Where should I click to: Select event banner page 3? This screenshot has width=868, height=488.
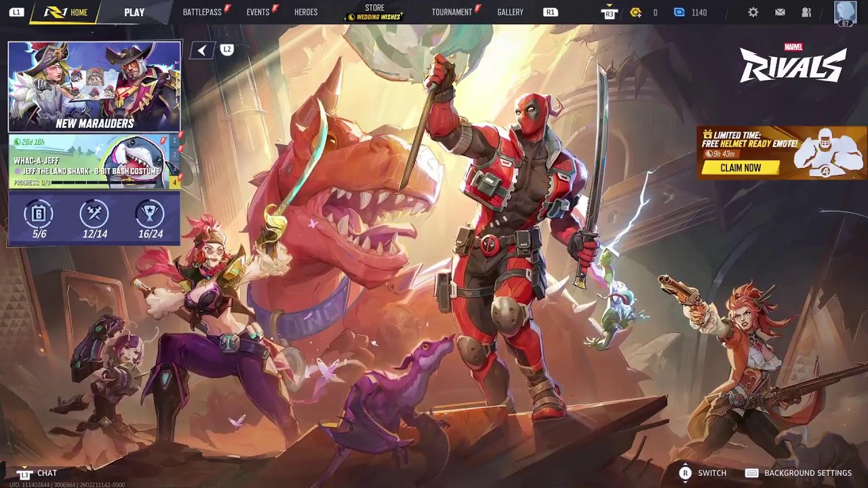(x=174, y=169)
